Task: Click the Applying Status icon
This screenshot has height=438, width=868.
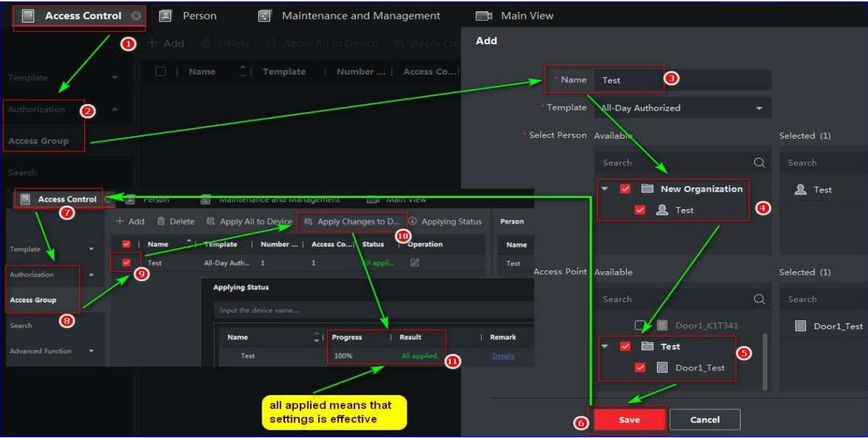Action: pos(412,222)
